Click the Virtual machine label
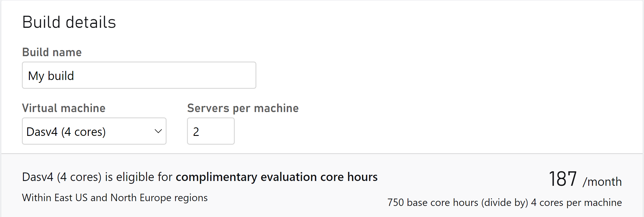The width and height of the screenshot is (644, 217). tap(64, 108)
